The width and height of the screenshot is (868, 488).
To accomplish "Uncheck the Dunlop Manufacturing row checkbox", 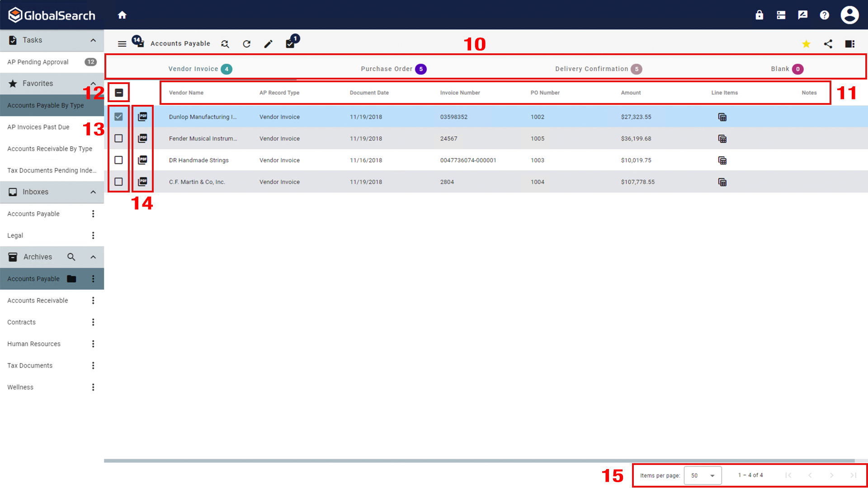I will [119, 117].
